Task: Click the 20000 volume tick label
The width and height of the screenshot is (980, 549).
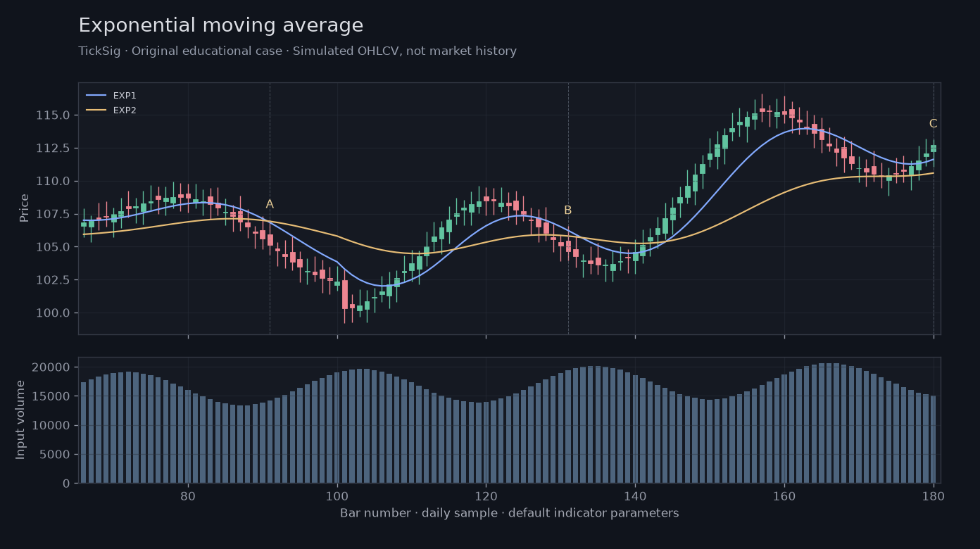Action: coord(52,367)
